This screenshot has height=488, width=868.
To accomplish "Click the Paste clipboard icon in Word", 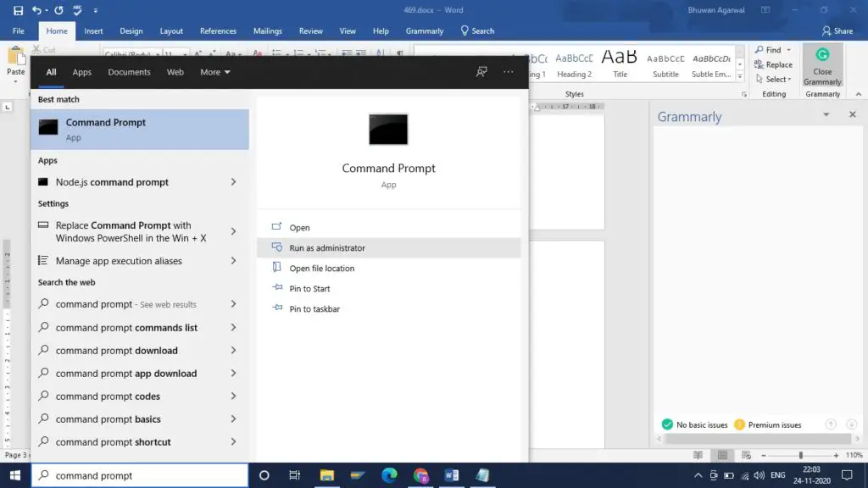I will (x=15, y=57).
